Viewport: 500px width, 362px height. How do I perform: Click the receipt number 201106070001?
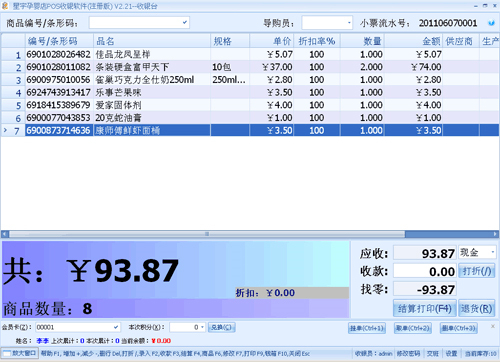[448, 23]
